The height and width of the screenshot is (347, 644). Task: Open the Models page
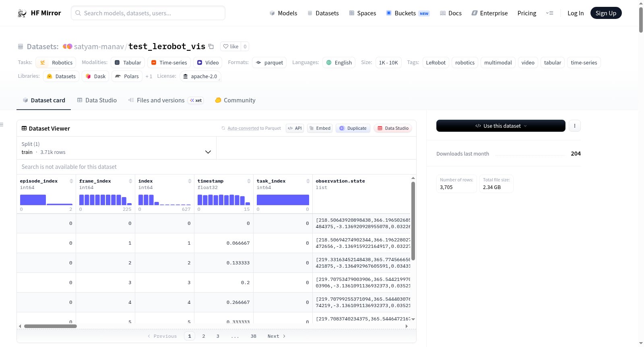(283, 13)
